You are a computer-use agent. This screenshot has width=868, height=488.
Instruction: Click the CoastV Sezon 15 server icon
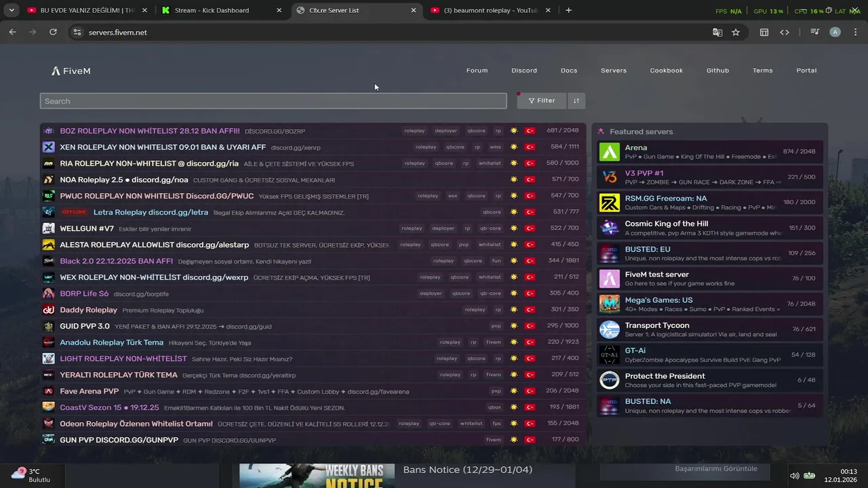coord(48,407)
